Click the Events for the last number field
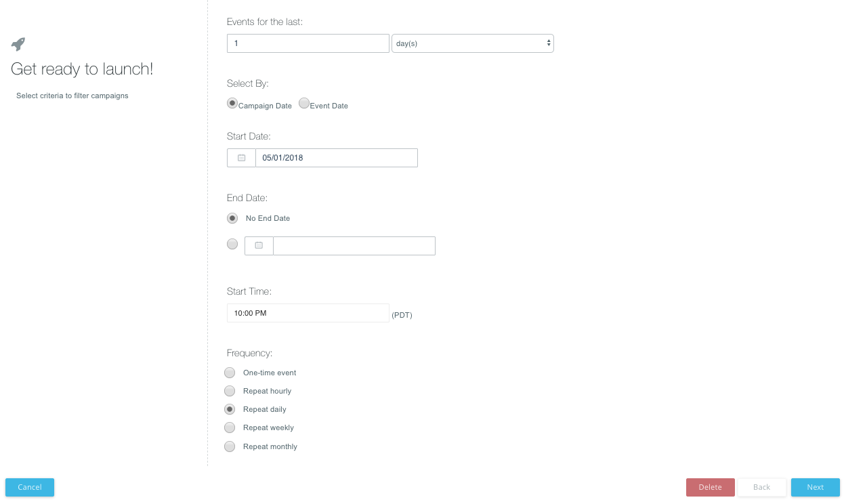 [x=308, y=43]
